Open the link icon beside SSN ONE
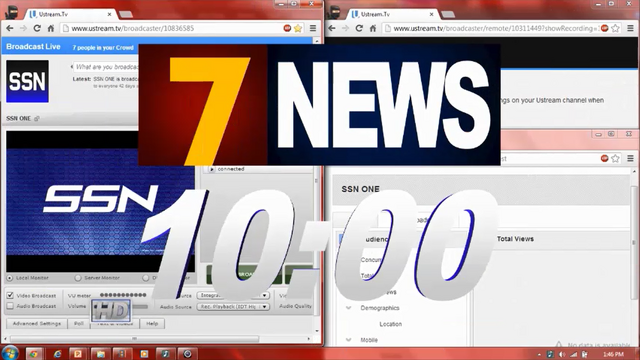640x360 pixels. pos(37,118)
